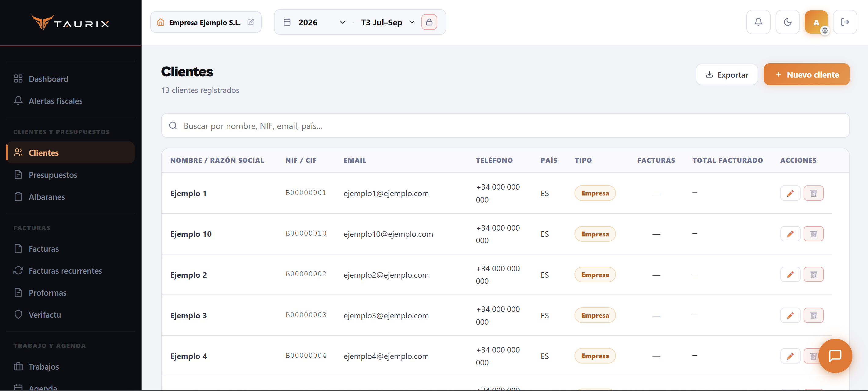Edit client Ejemplo 2

pos(790,275)
